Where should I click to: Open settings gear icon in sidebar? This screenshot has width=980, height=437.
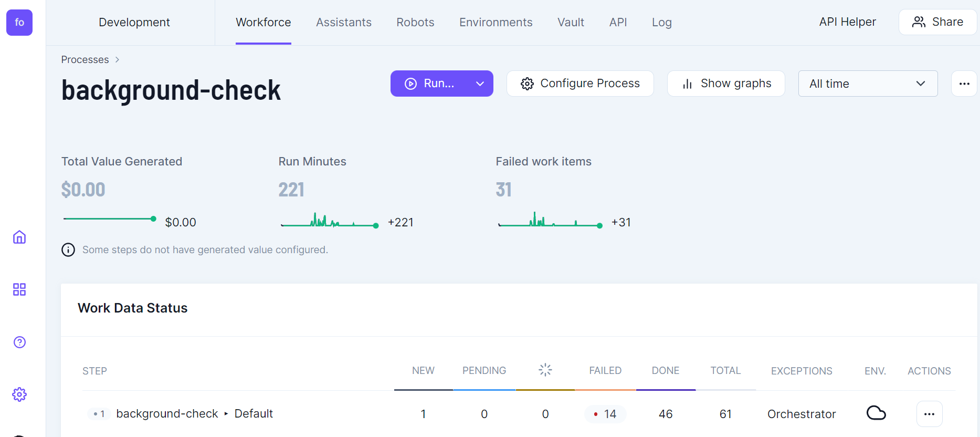click(19, 394)
